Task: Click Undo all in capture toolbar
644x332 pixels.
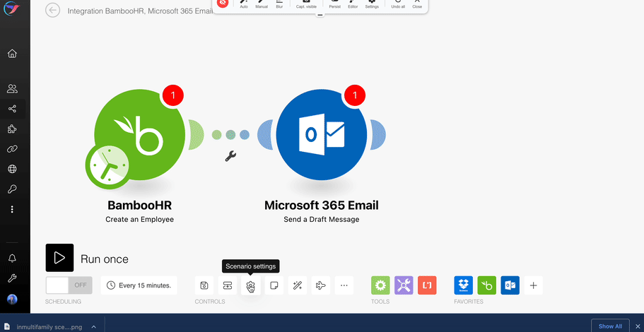Action: pos(398,4)
